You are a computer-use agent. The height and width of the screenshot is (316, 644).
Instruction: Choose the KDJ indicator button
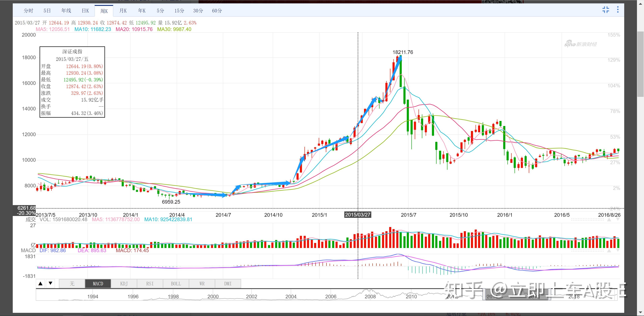124,283
